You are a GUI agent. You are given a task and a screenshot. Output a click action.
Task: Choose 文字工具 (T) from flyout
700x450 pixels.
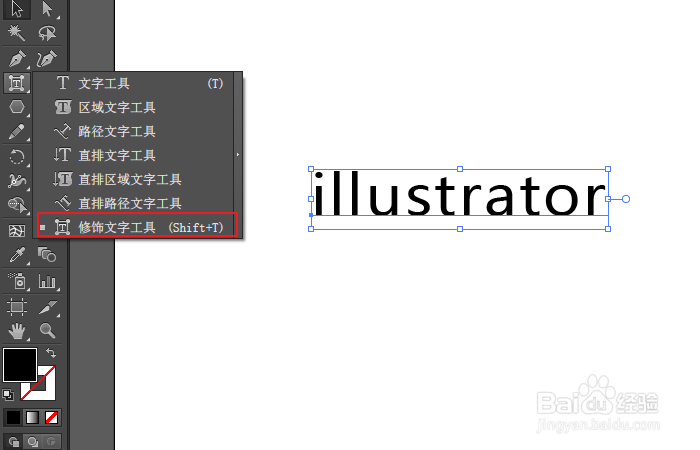click(135, 83)
